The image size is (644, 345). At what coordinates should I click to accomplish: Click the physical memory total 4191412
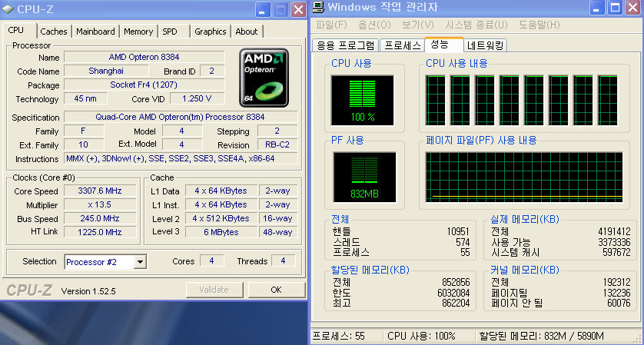(614, 231)
